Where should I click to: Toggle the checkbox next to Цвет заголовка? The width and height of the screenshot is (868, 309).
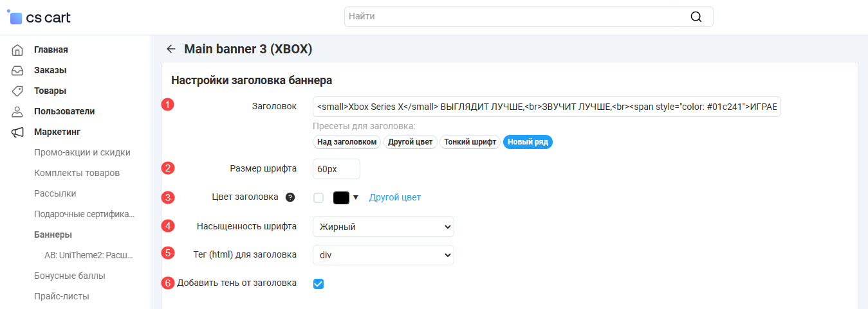coord(319,198)
